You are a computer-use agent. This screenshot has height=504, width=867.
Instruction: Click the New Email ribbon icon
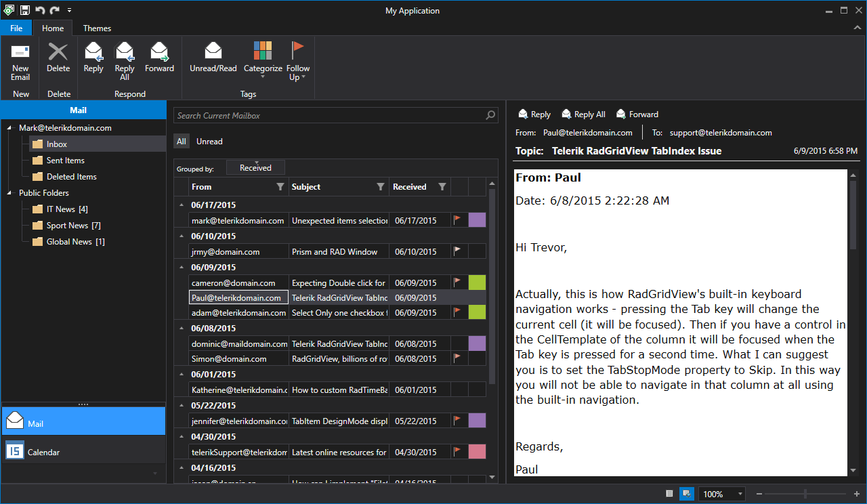20,53
